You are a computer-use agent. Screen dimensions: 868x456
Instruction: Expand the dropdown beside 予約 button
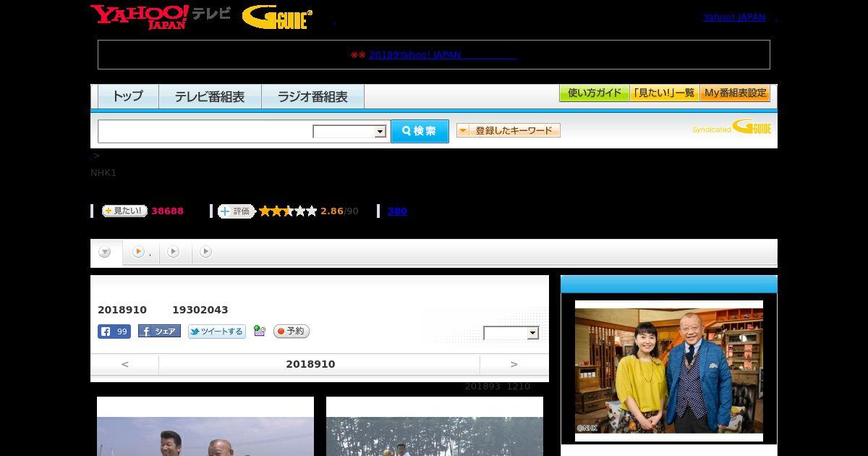tap(511, 333)
